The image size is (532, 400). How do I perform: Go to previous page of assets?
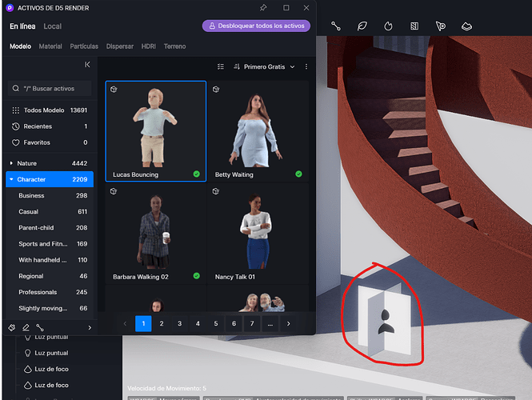125,324
